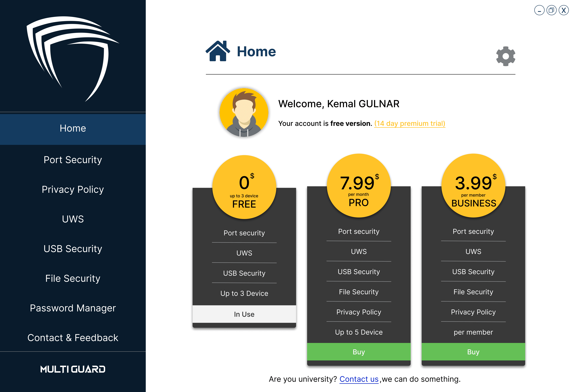Click the Welcome, Kemal GULNAR text
The image size is (572, 392).
point(339,104)
